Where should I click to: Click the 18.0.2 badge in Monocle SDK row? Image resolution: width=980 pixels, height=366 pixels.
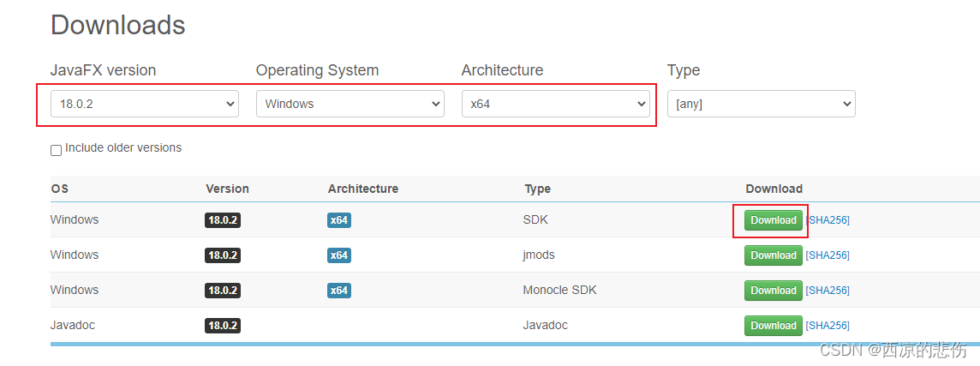pyautogui.click(x=223, y=291)
